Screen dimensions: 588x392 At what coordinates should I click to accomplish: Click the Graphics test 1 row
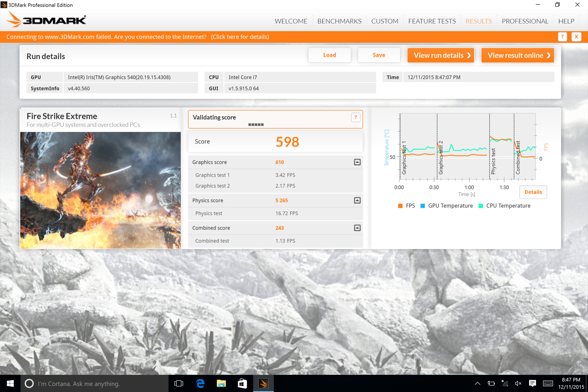coord(275,175)
